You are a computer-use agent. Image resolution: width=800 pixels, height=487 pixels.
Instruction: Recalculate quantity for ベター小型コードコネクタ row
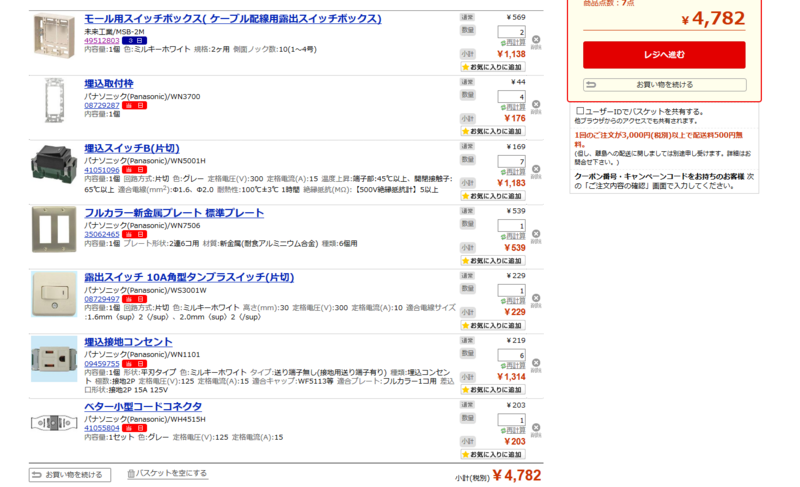coord(513,431)
